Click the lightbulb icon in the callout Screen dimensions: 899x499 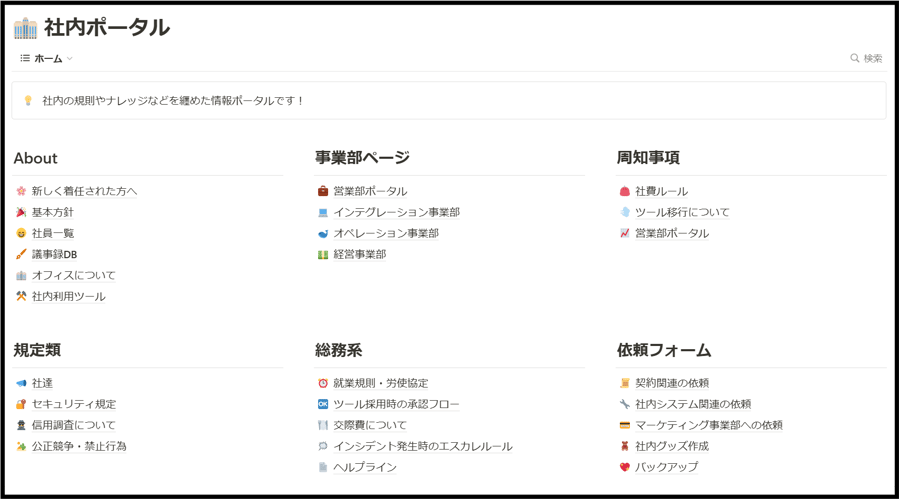[28, 101]
